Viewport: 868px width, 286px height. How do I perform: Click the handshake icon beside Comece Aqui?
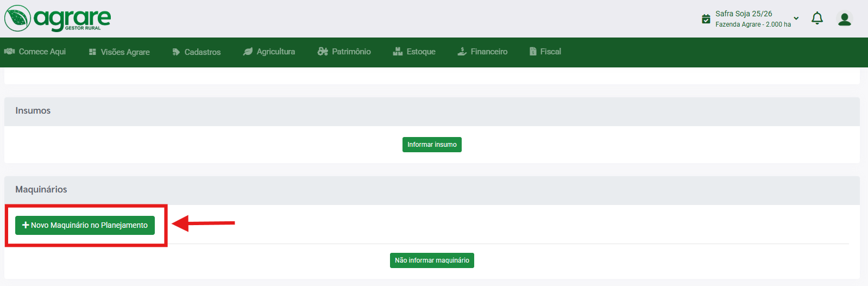coord(9,52)
